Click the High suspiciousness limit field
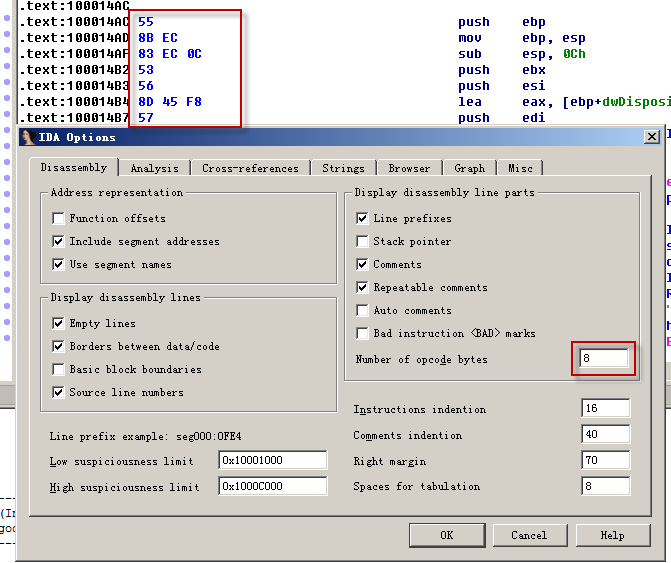The width and height of the screenshot is (671, 563). coord(273,486)
